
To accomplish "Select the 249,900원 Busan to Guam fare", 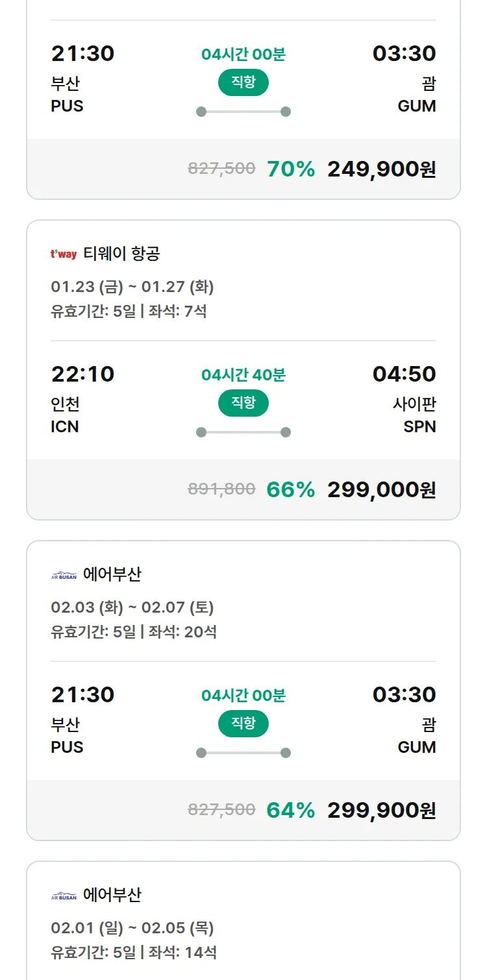I will 381,169.
